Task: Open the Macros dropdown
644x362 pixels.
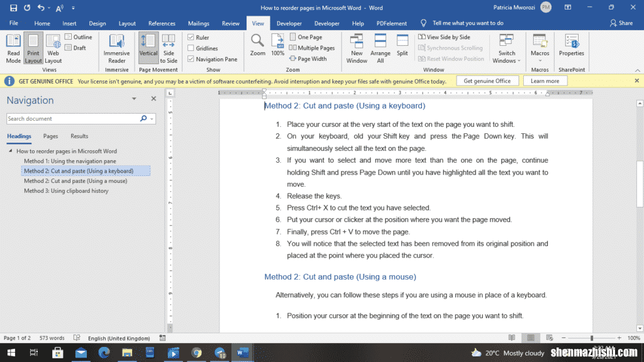Action: pos(540,48)
